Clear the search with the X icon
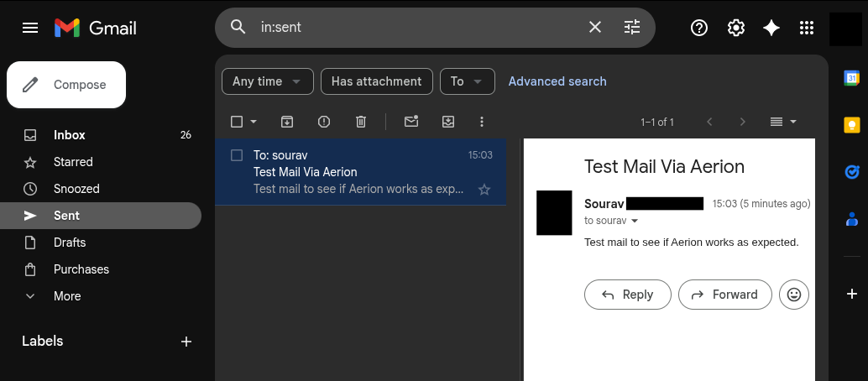Screen dimensions: 868x381 pos(594,27)
